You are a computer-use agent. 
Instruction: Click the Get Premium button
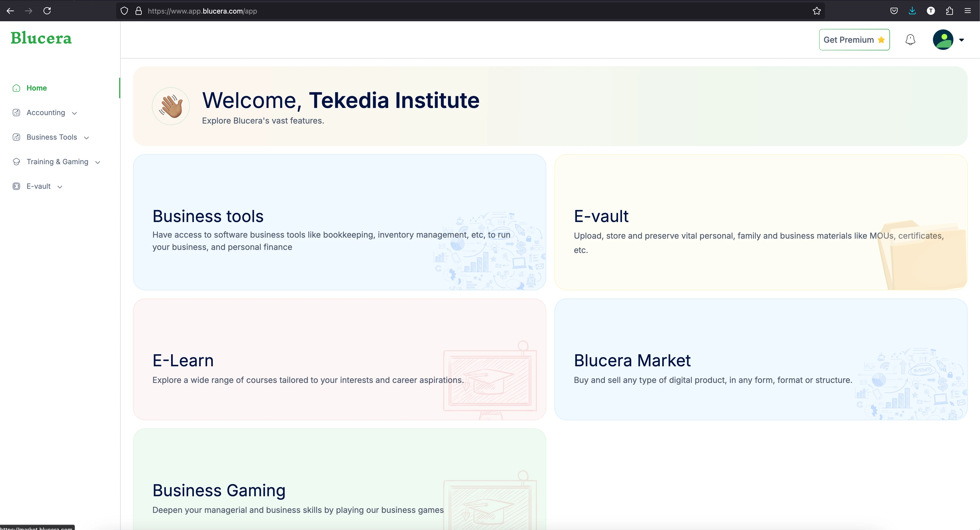854,40
